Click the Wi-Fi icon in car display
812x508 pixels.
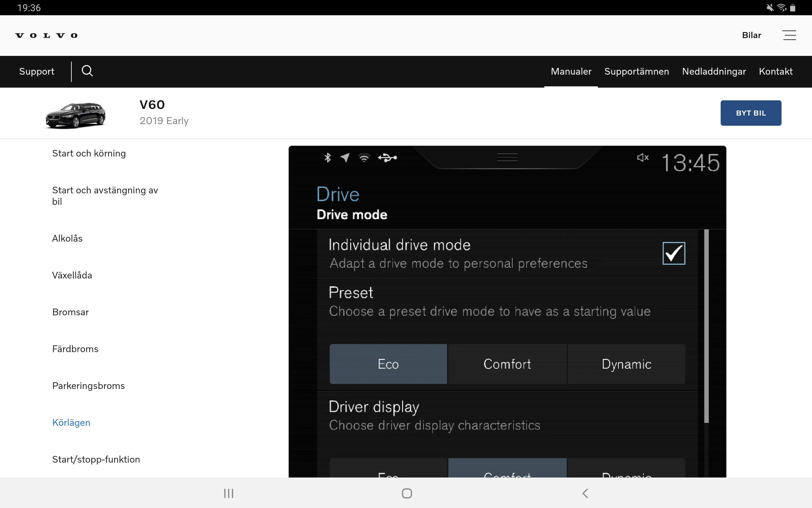tap(364, 157)
